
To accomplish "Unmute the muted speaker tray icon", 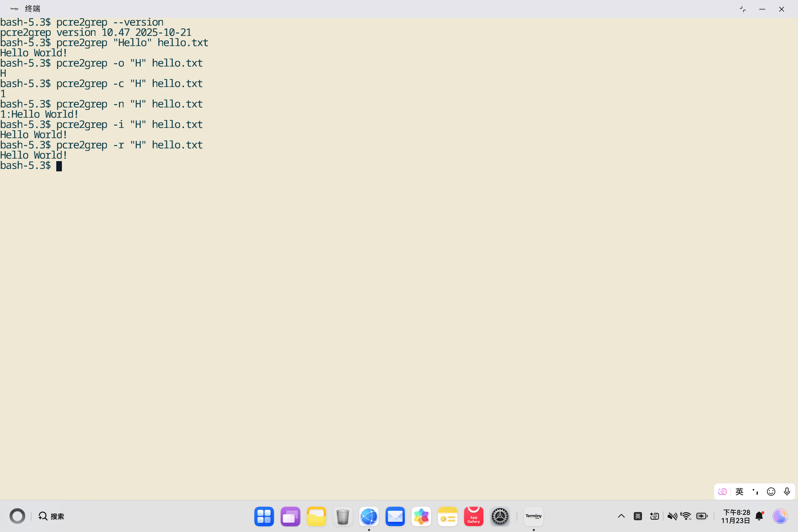I will [x=672, y=516].
